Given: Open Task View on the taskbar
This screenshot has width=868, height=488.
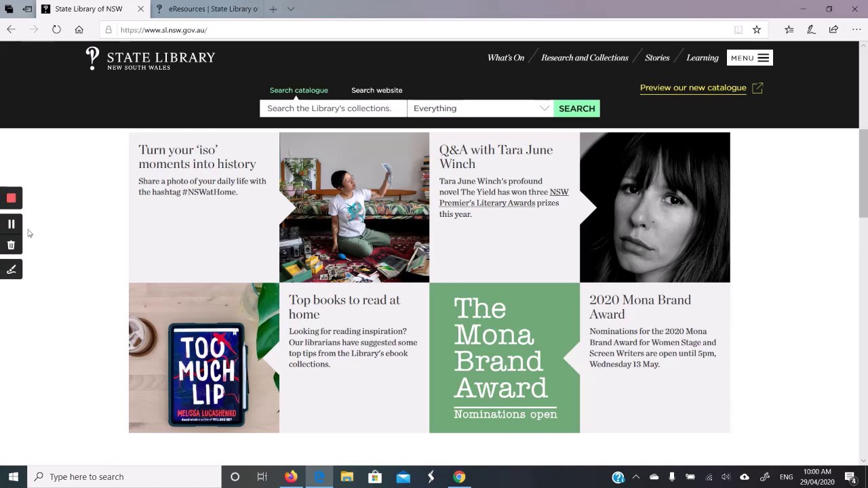Looking at the screenshot, I should [x=262, y=476].
